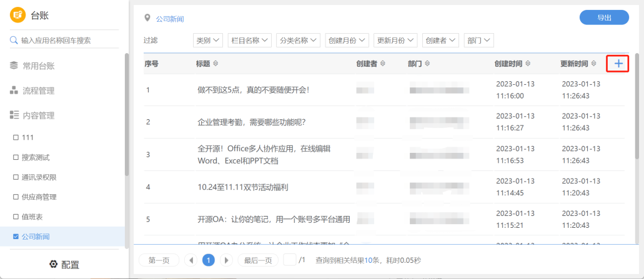This screenshot has width=644, height=279.
Task: Click the 配置 button at sidebar bottom
Action: pos(64,264)
